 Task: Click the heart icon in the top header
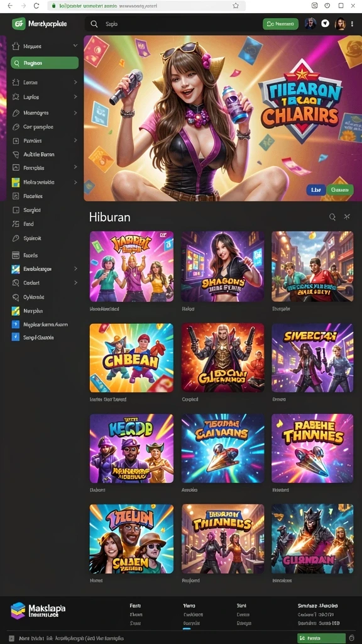325,24
